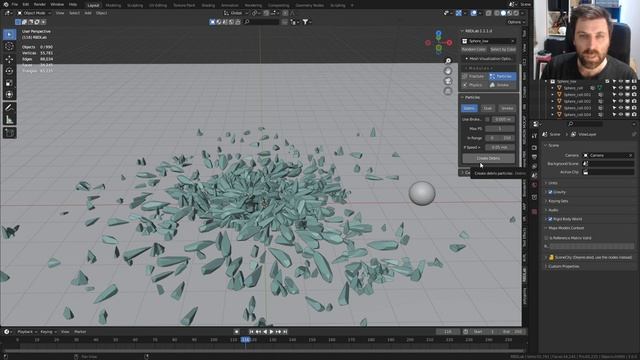Viewport: 640px width, 360px height.
Task: Select the Rotate tool in the left toolbar
Action: pos(9,71)
